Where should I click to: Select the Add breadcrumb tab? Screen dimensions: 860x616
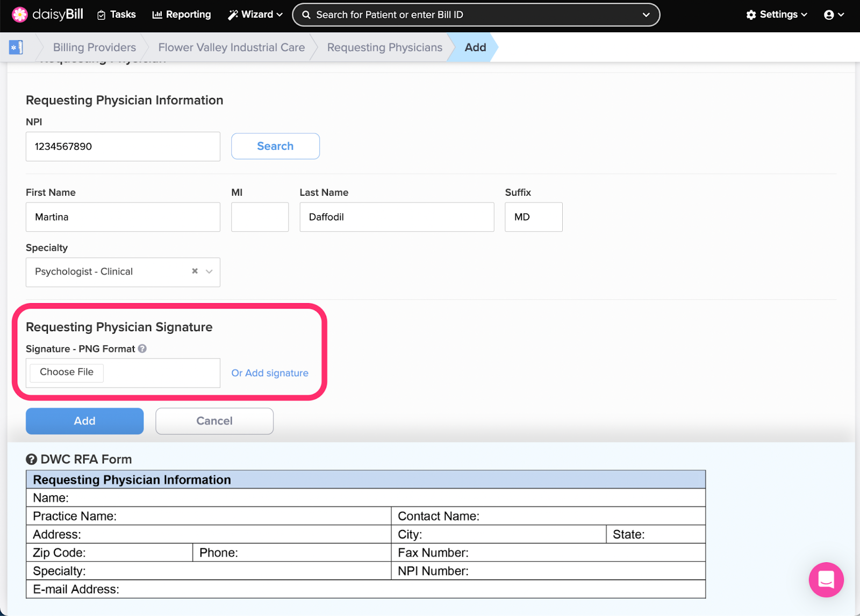tap(475, 47)
